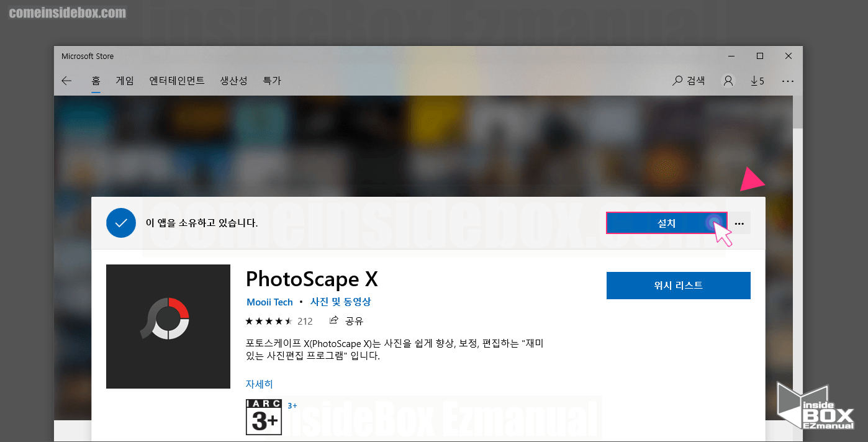Open the Mooii Tech publisher link

click(269, 302)
